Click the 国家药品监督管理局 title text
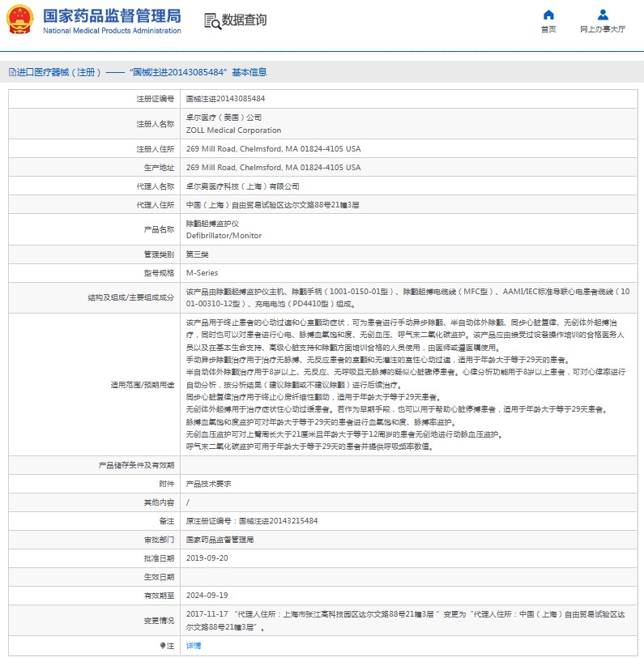 pos(112,16)
